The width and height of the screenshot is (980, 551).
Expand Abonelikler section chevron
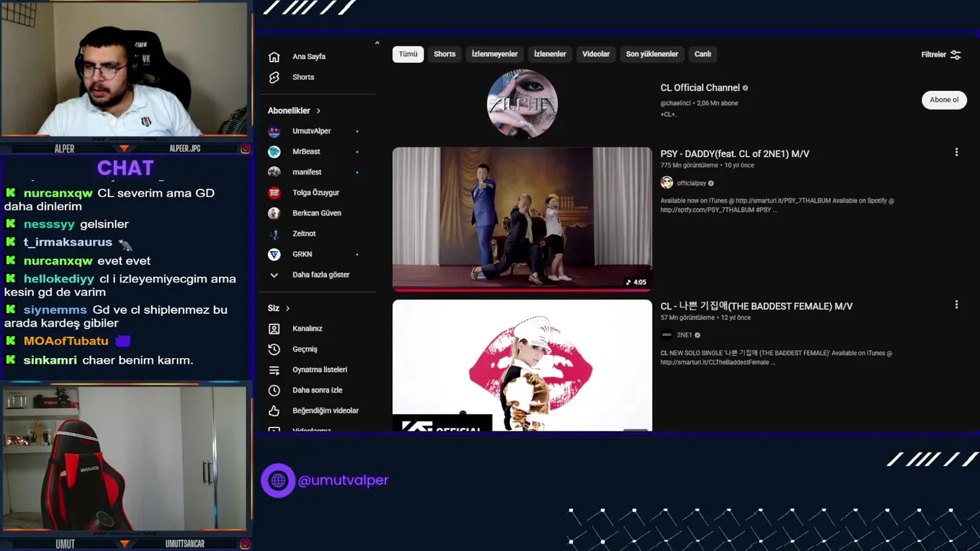click(318, 111)
